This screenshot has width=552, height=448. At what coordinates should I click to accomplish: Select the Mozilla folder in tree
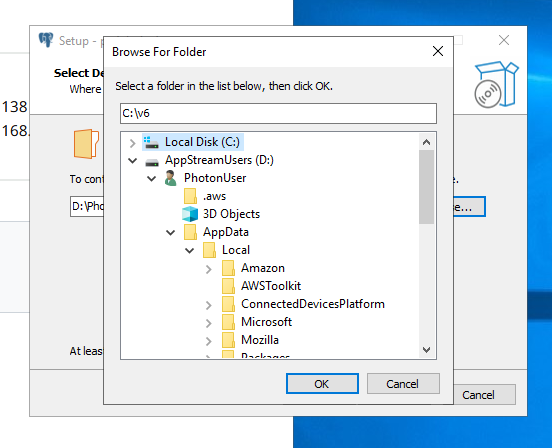pyautogui.click(x=260, y=340)
